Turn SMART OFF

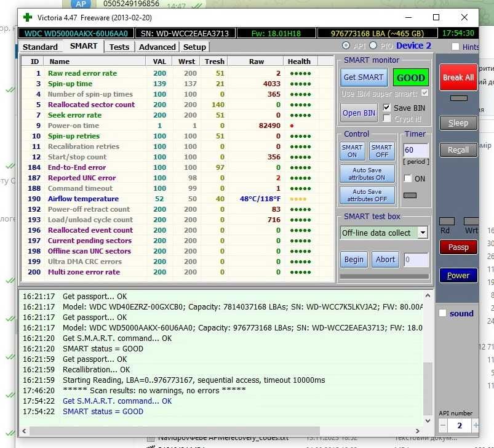click(x=381, y=151)
